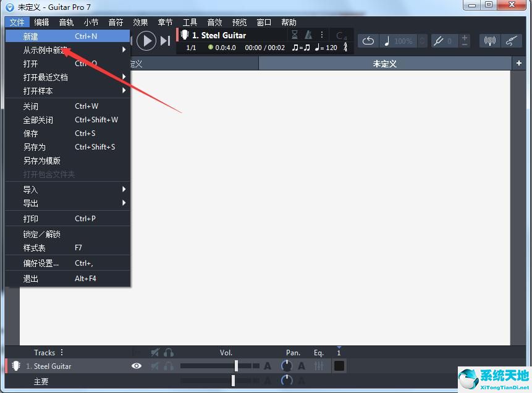Click the transpose plus/minus control
This screenshot has width=532, height=393.
coord(465,41)
